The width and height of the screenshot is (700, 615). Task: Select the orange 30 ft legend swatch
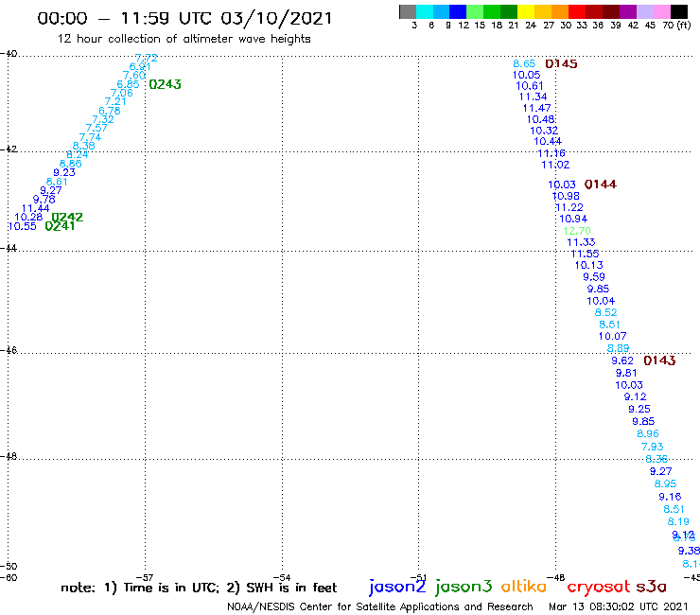click(x=559, y=12)
